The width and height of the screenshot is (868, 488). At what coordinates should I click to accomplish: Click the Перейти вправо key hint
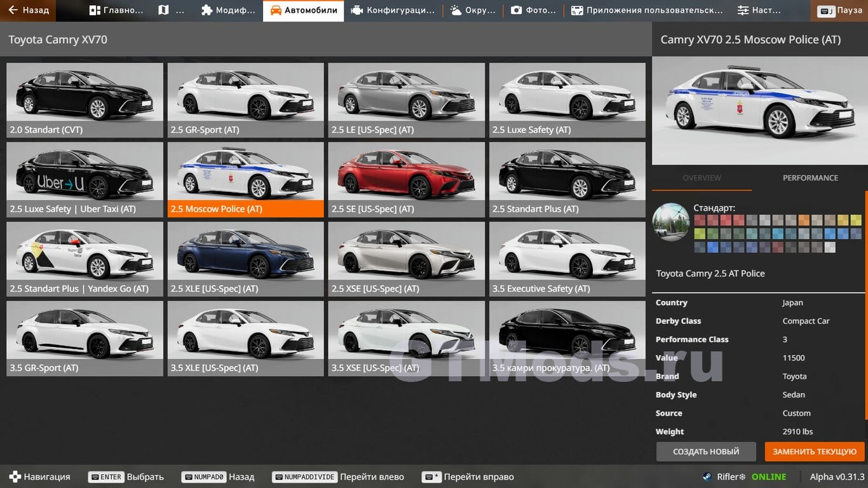(x=468, y=477)
